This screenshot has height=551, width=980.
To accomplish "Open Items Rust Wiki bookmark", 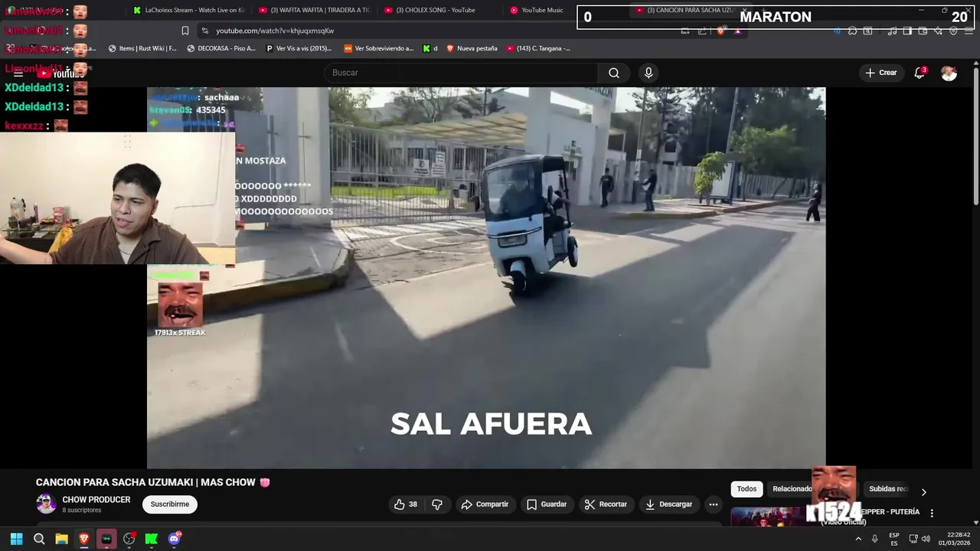I will tap(142, 48).
